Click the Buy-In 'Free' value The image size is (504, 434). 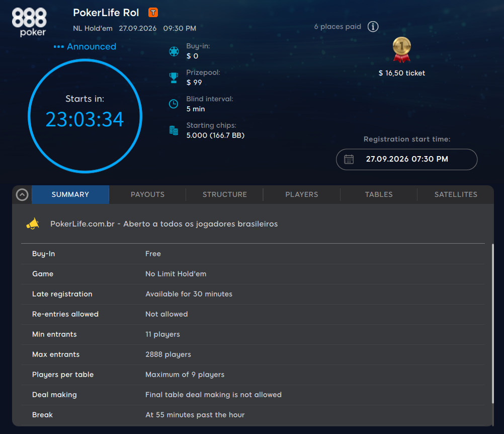(x=153, y=254)
